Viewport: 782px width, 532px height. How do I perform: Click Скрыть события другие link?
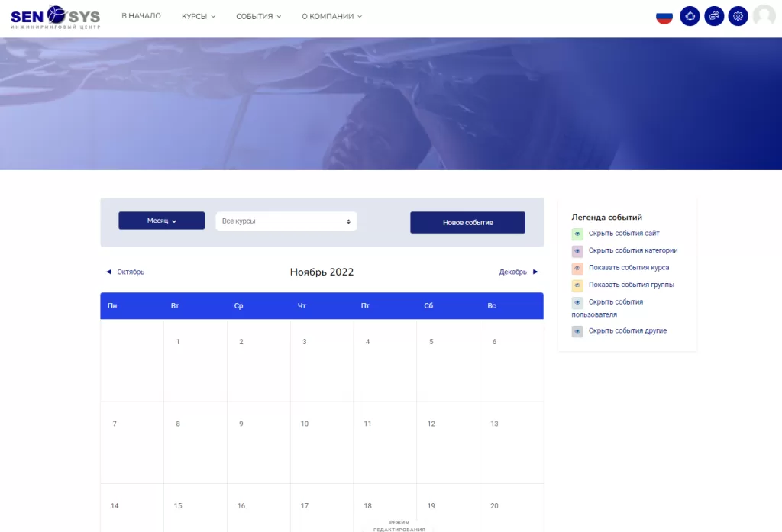click(x=628, y=330)
